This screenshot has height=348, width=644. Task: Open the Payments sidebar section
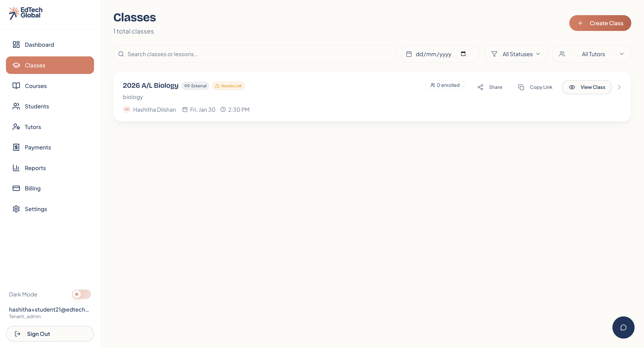tap(37, 147)
